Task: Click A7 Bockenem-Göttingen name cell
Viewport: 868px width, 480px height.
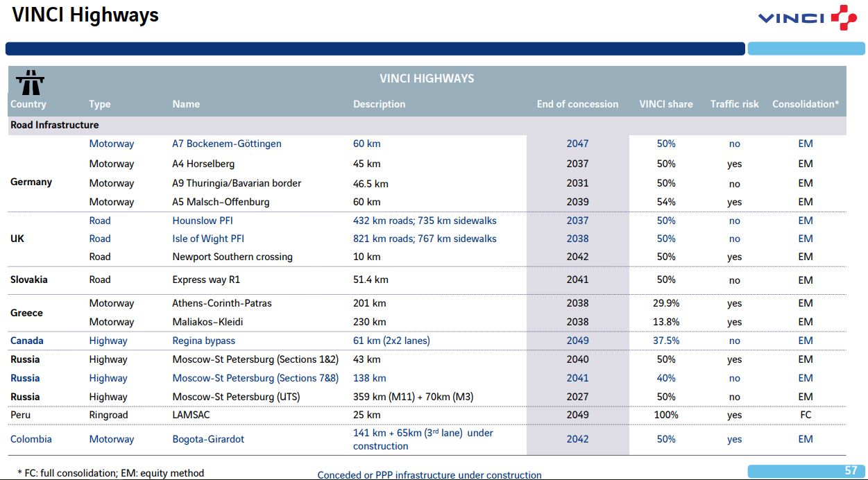Action: click(x=227, y=144)
